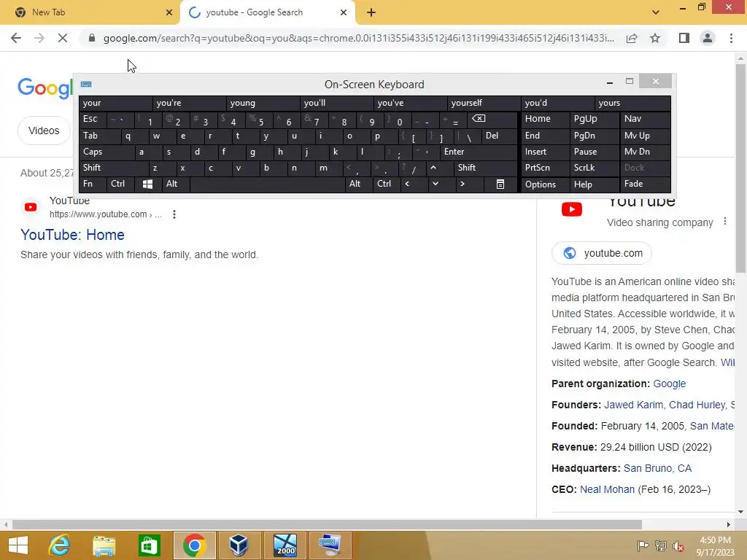The width and height of the screenshot is (747, 560).
Task: Click the space bar on the On-Screen Keyboard
Action: pos(267,184)
